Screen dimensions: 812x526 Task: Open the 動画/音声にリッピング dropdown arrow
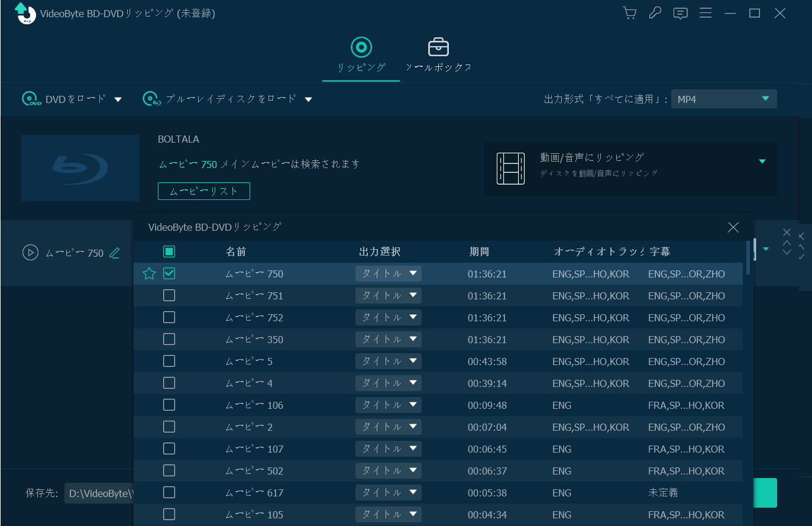click(762, 160)
